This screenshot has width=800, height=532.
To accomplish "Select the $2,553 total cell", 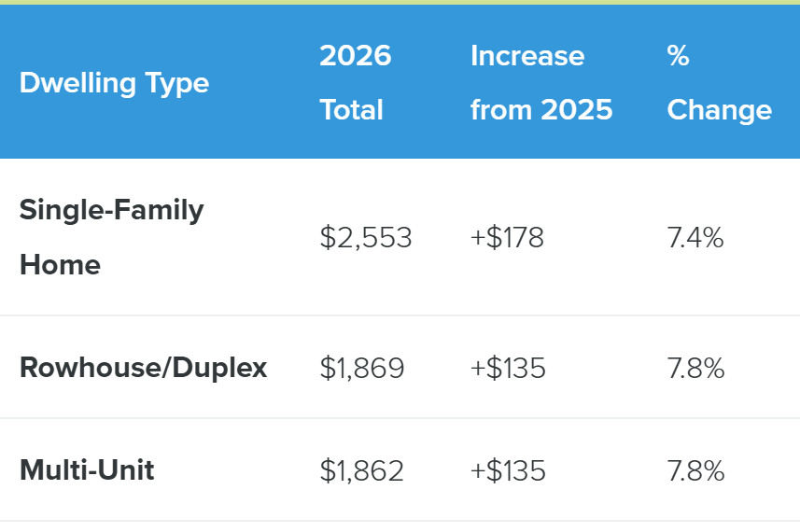I will (x=365, y=238).
